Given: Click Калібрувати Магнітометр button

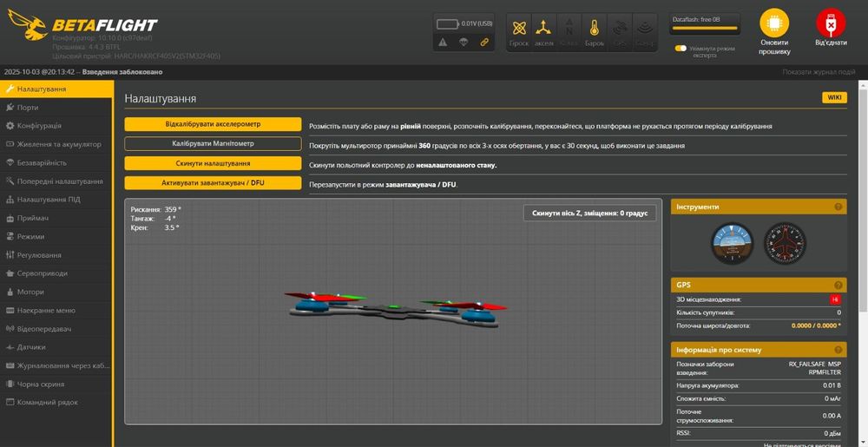Looking at the screenshot, I should point(213,144).
